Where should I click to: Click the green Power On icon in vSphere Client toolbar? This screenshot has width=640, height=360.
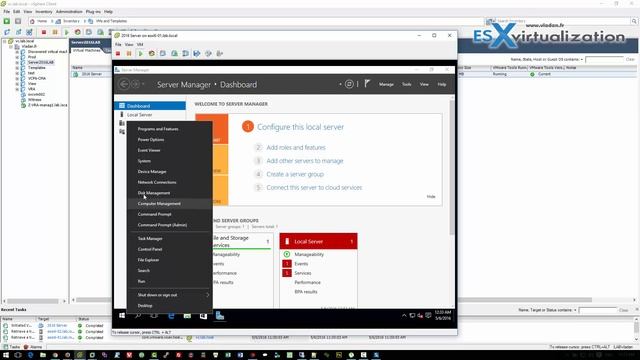coord(67,32)
